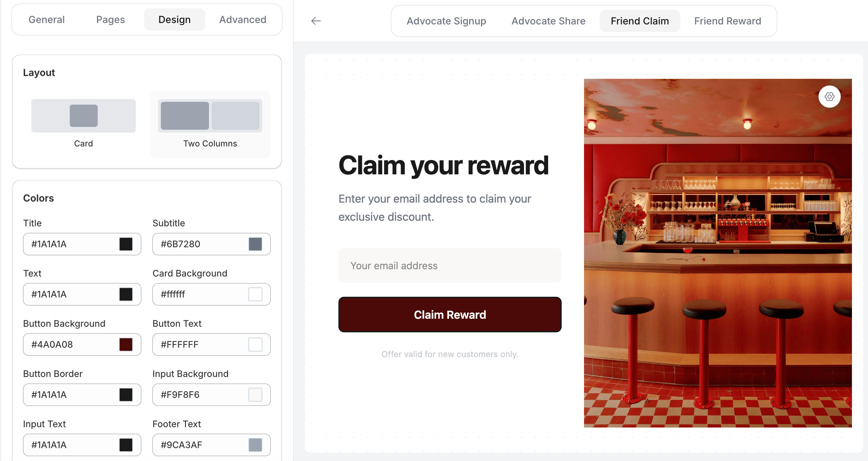Open the Subtitle color swatch
Screen dimensions: 868x461
[x=255, y=244]
